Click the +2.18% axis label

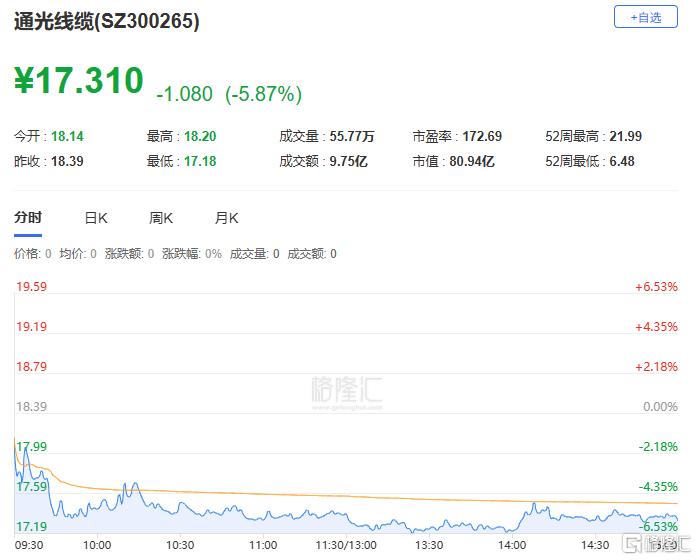pos(657,367)
